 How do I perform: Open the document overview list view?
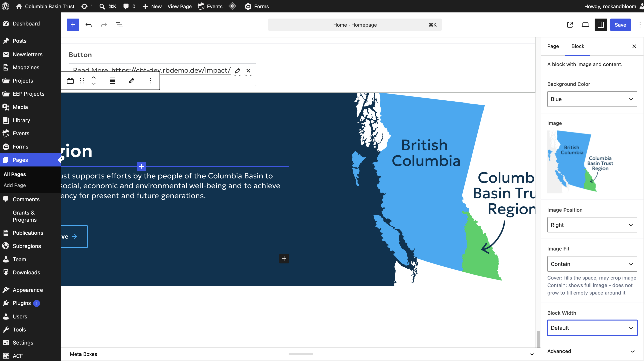(x=119, y=25)
